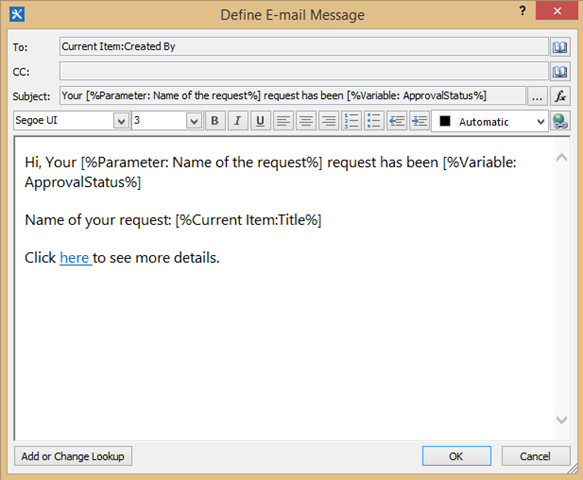583x480 pixels.
Task: Toggle Italic formatting
Action: click(x=237, y=121)
